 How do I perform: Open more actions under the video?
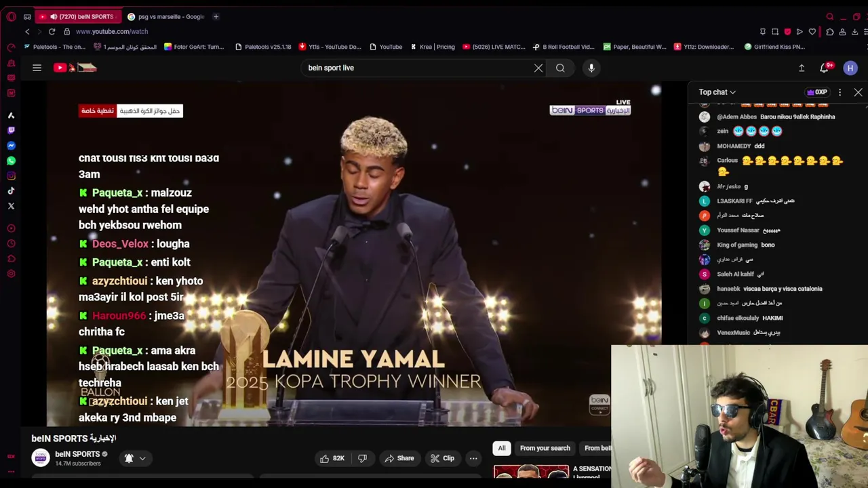point(473,458)
